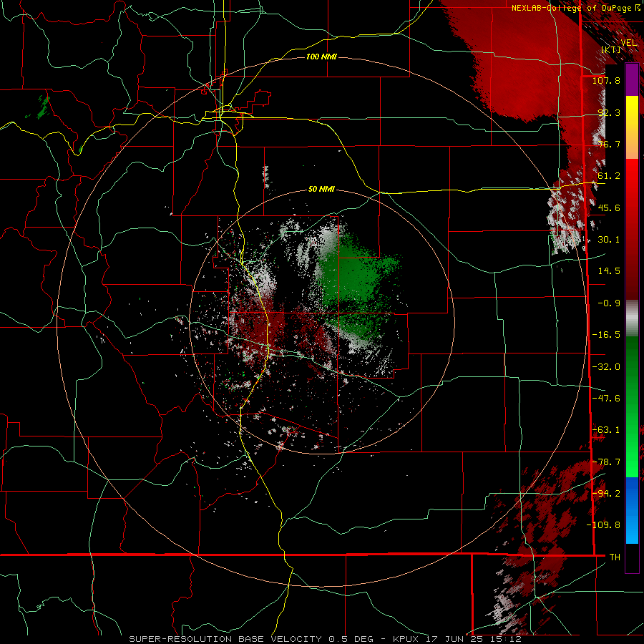
Task: Select the -63.1 scale value
Action: 606,430
